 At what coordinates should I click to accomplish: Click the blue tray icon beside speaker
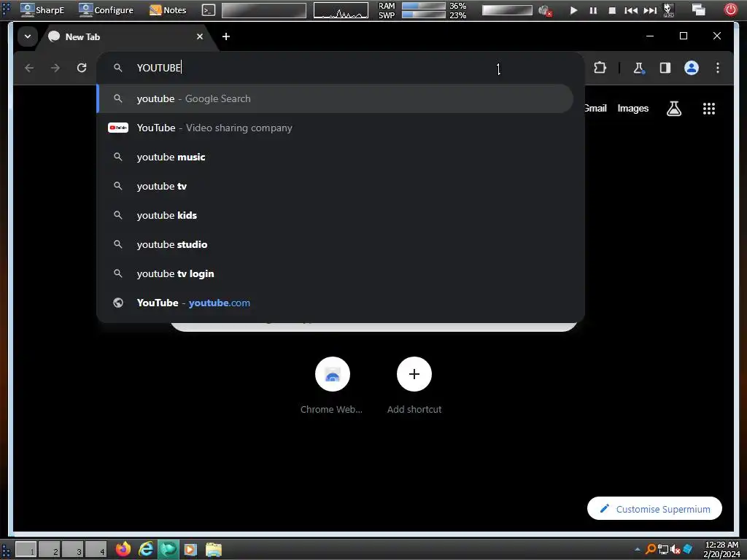tap(687, 550)
